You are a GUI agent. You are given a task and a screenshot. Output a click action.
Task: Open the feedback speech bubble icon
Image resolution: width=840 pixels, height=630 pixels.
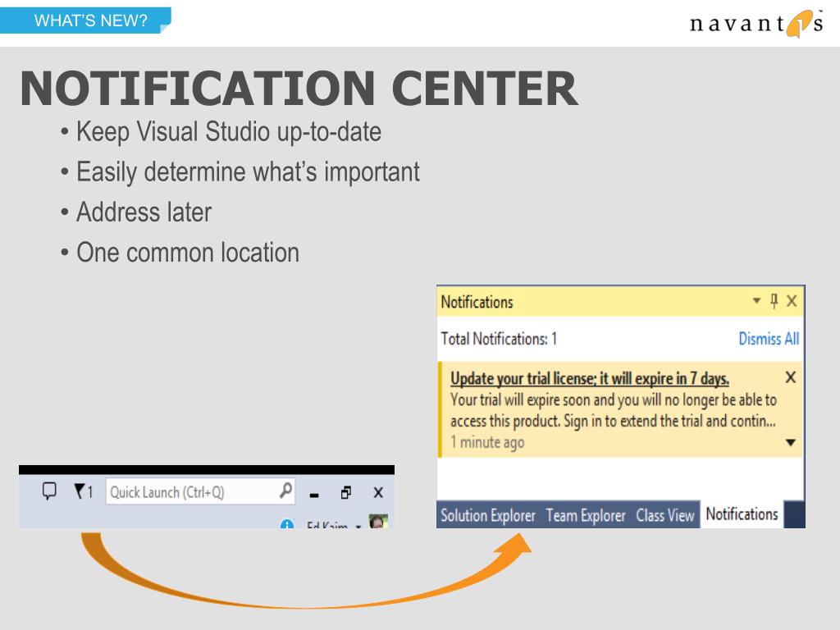tap(49, 491)
